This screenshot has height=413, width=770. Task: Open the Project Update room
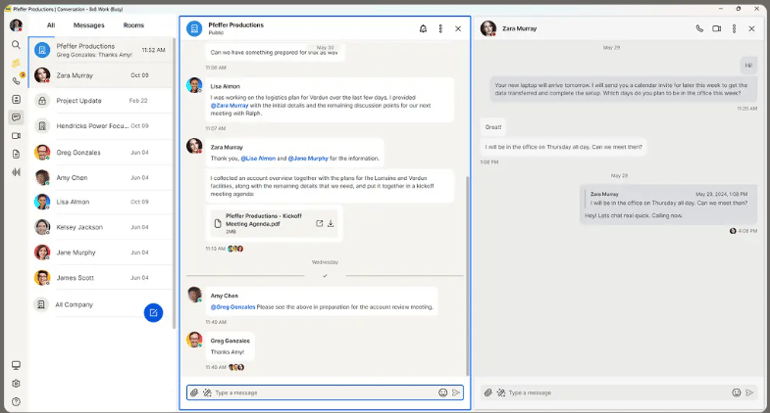coord(101,101)
